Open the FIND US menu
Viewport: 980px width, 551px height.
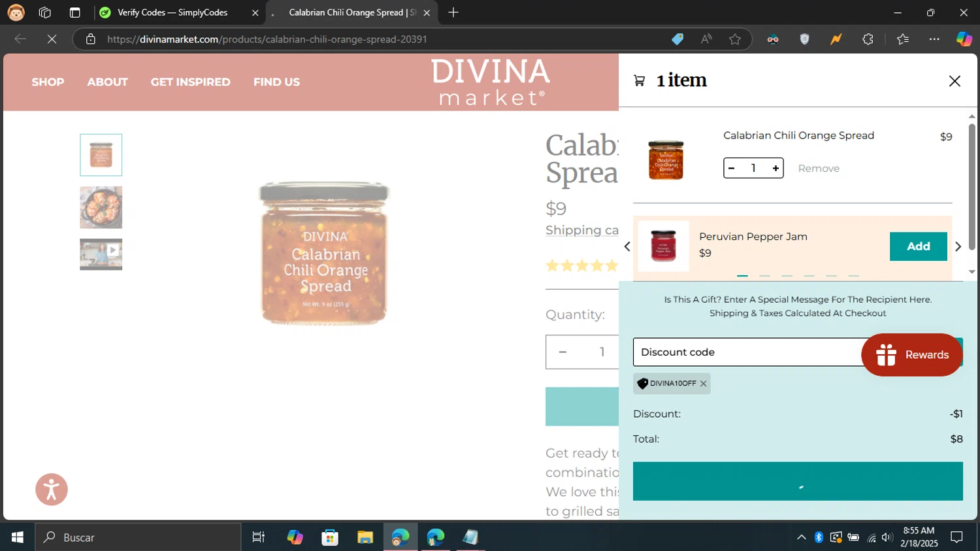[276, 82]
